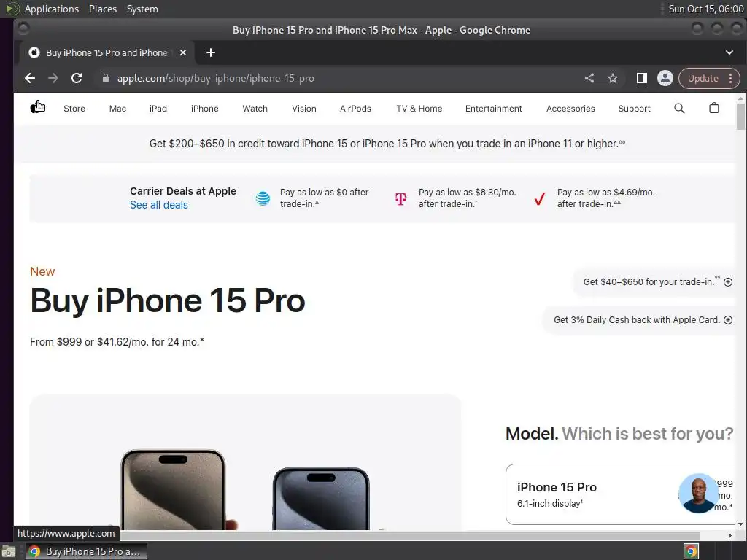Screen dimensions: 747x560
Task: Open the Watch menu
Action: click(x=255, y=109)
